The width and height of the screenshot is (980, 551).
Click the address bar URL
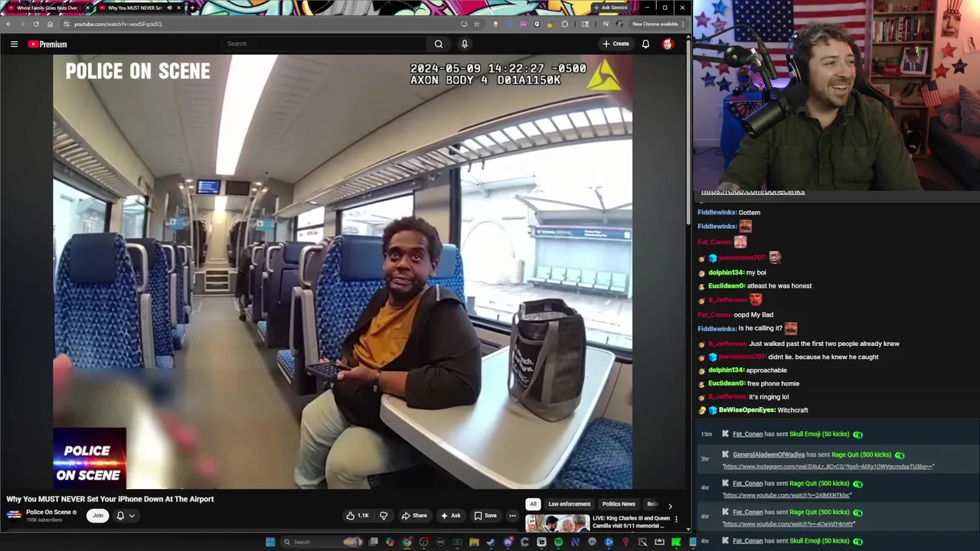[118, 24]
